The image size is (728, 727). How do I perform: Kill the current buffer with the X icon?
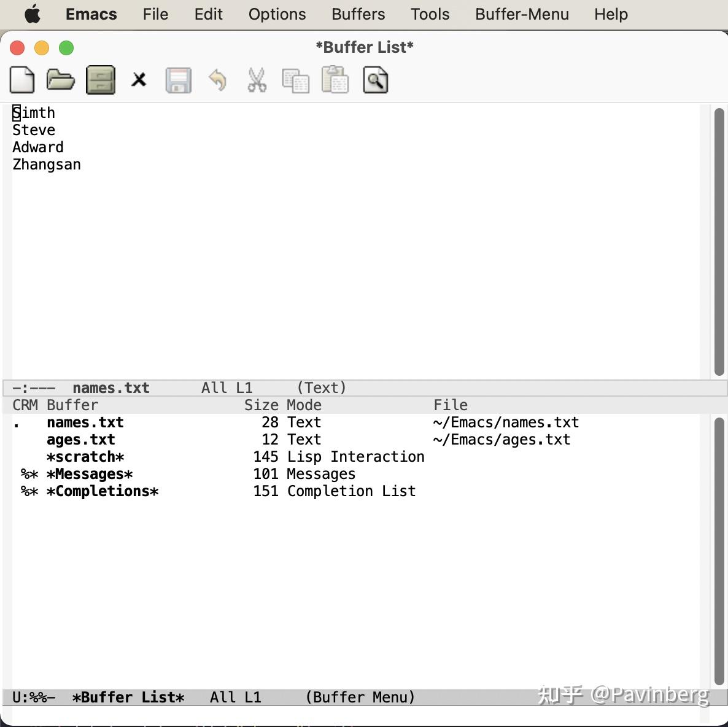coord(139,80)
